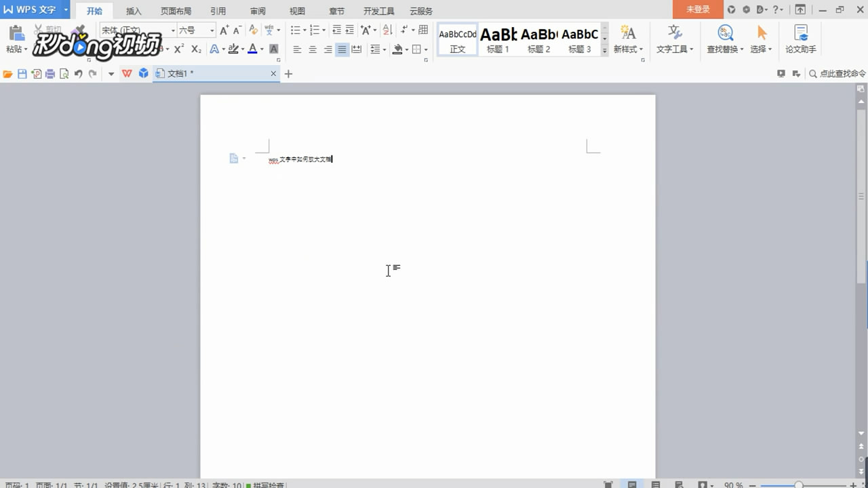Click the sort (A-Z) icon
The height and width of the screenshot is (488, 868).
387,30
